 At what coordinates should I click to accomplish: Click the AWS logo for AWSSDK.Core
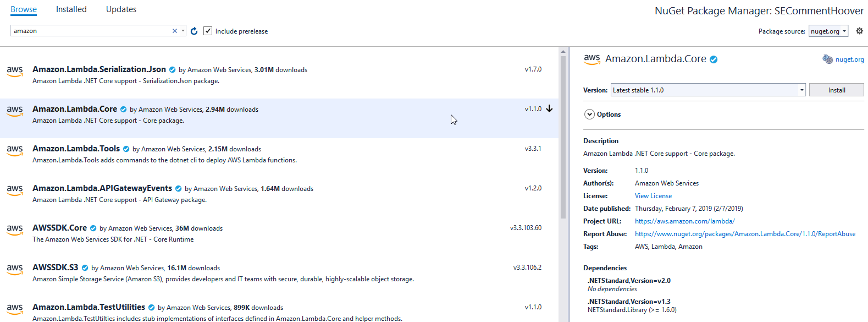pyautogui.click(x=15, y=230)
